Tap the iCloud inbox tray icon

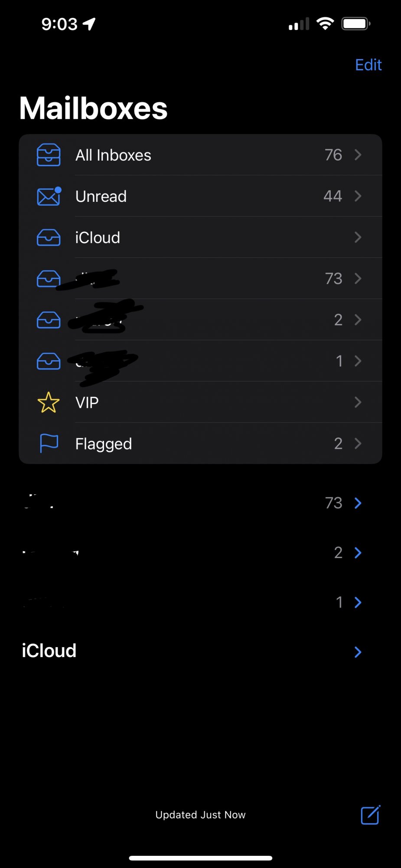[x=49, y=237]
